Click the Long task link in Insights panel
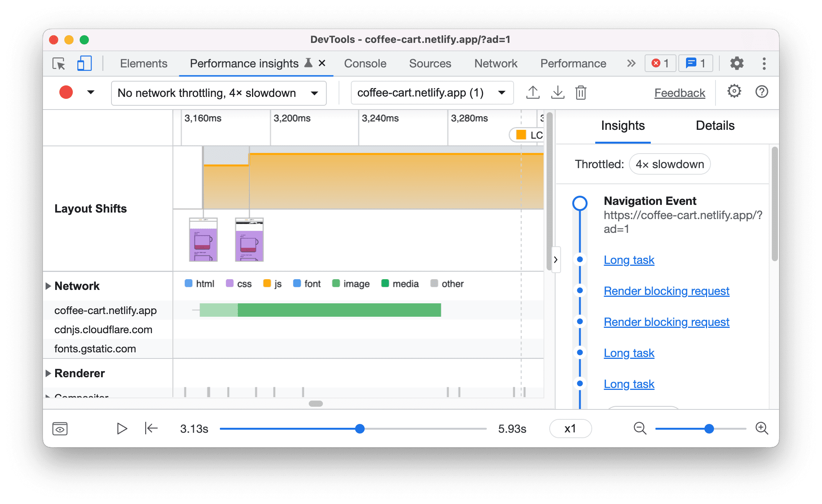This screenshot has width=822, height=504. [x=629, y=259]
